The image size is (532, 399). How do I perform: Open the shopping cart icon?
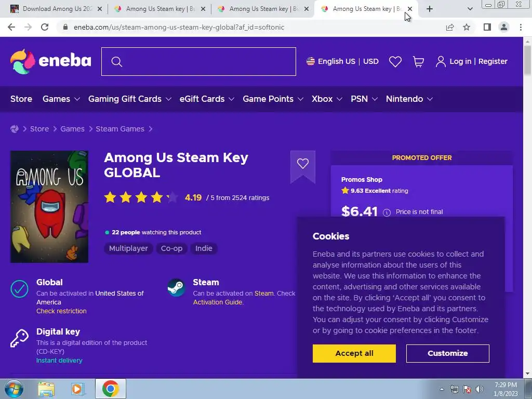(x=418, y=61)
